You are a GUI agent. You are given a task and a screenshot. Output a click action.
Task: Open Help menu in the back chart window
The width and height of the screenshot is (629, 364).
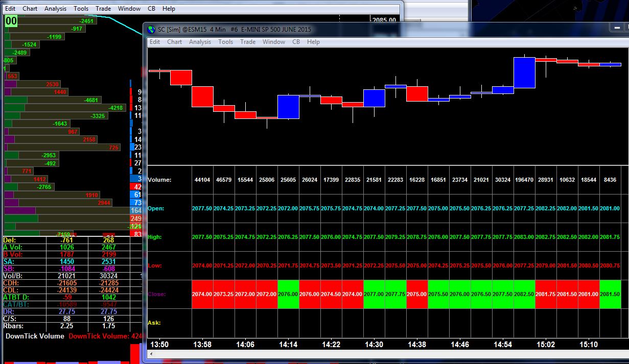pyautogui.click(x=169, y=9)
